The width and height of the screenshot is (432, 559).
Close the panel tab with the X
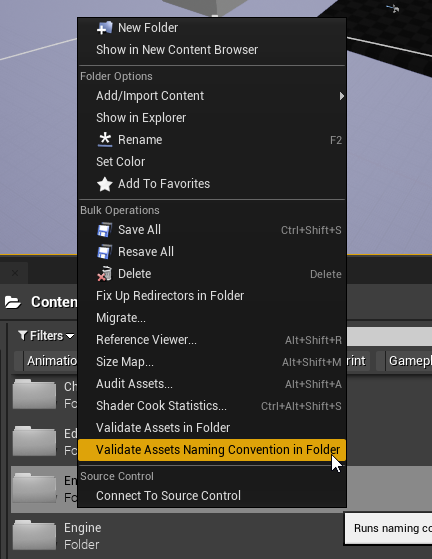click(15, 273)
